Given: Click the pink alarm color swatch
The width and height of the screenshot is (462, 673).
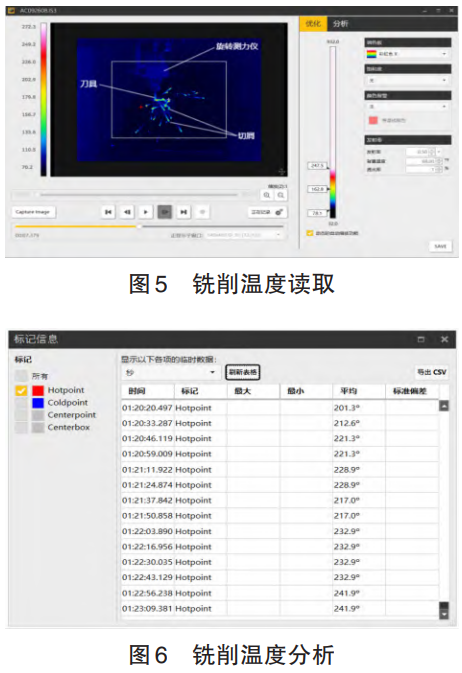Looking at the screenshot, I should click(x=373, y=120).
